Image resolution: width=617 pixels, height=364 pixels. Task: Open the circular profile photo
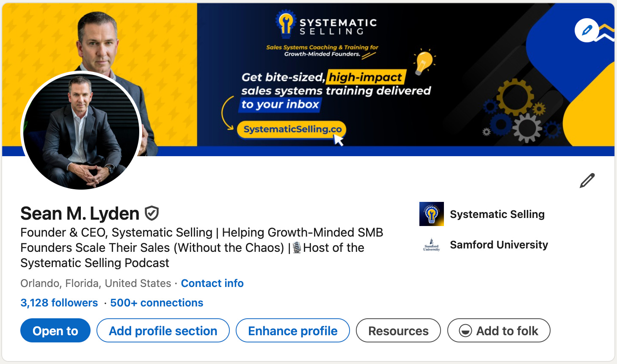coord(81,131)
